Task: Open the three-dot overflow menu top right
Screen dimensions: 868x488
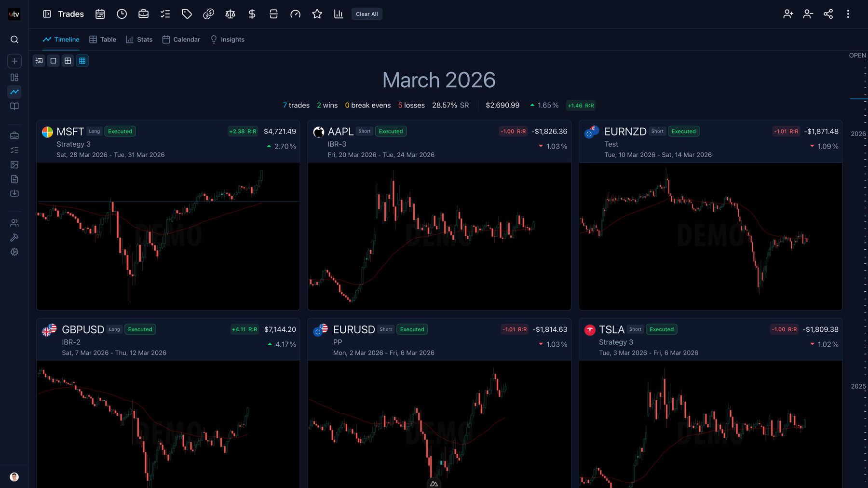Action: [848, 14]
